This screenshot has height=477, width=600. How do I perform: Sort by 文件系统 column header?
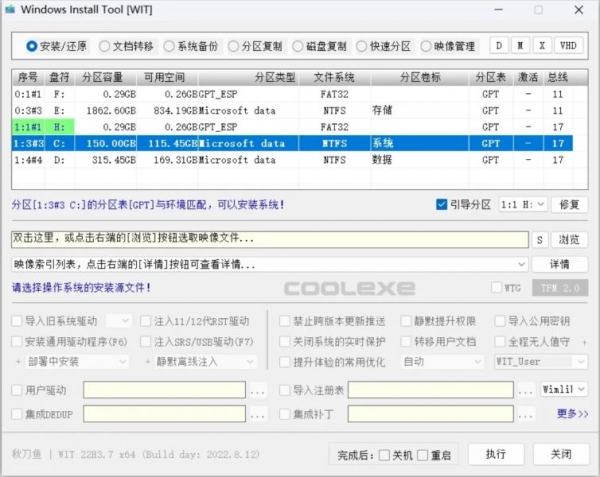[x=334, y=78]
